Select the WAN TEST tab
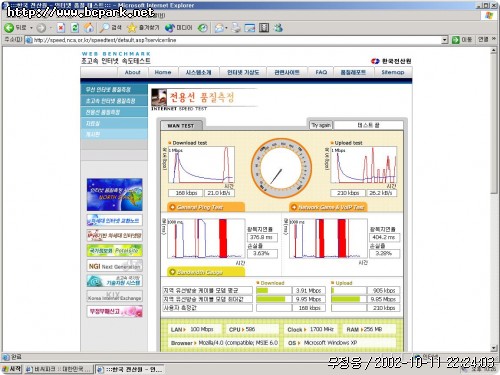This screenshot has width=500, height=375. click(x=181, y=125)
